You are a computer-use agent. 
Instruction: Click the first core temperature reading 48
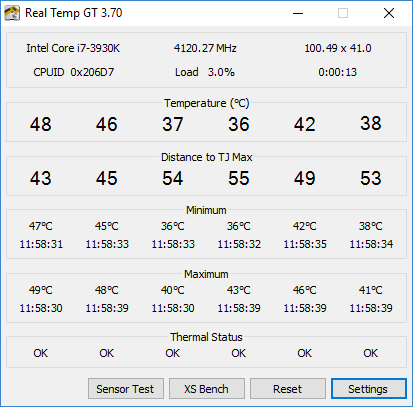(41, 124)
